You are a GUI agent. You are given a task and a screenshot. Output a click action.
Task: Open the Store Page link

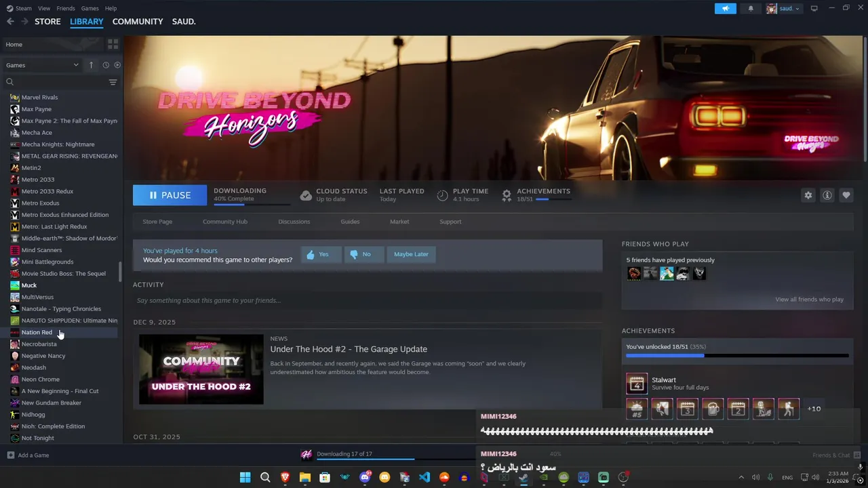coord(157,222)
